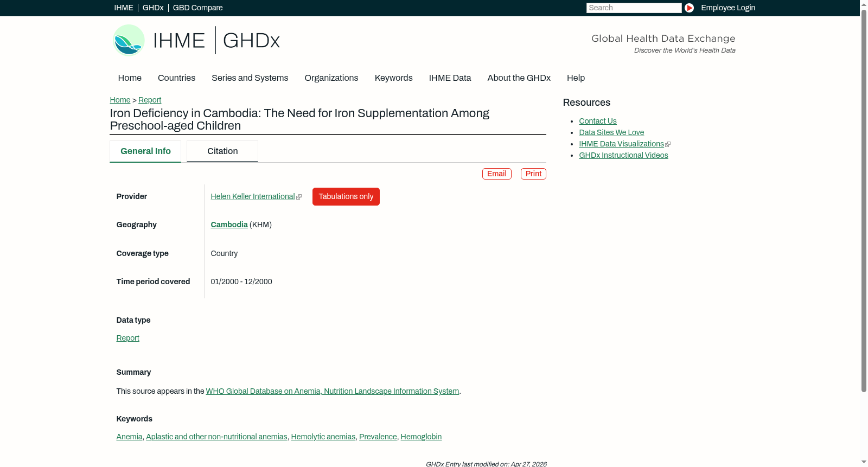This screenshot has width=868, height=467.
Task: Open IHME Data Visualizations link
Action: point(622,144)
